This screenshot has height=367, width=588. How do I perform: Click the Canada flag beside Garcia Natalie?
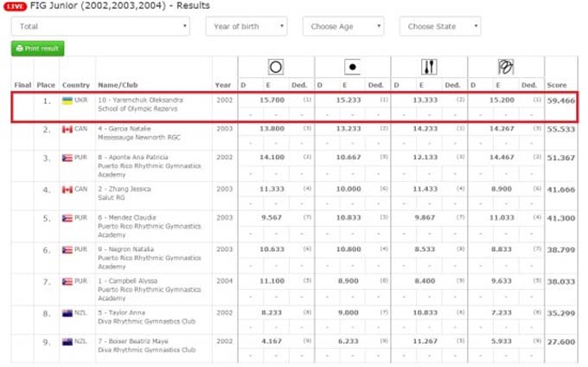67,129
